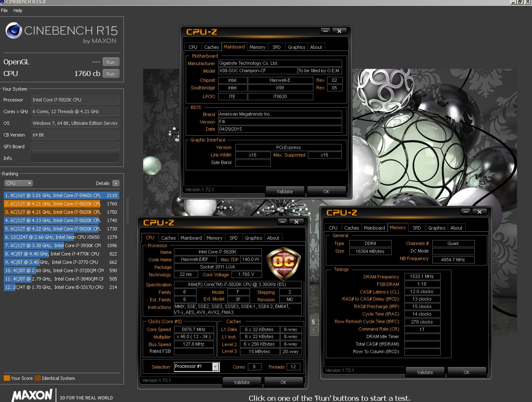Click the GFX Board field
This screenshot has height=402, width=532.
pos(75,147)
